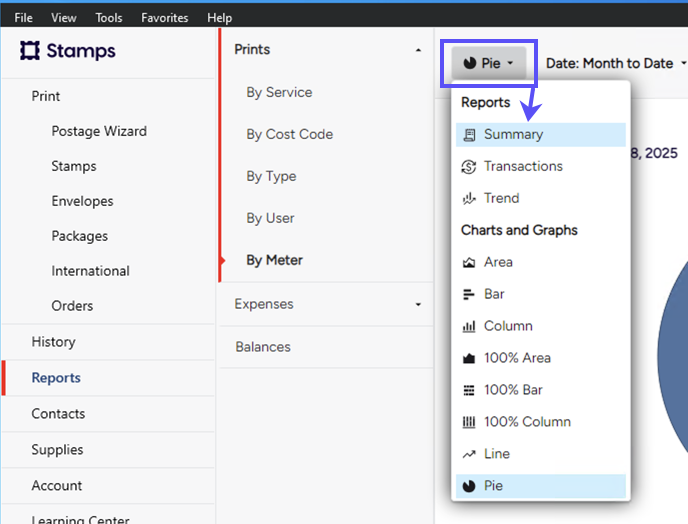Click the Line chart icon
688x524 pixels.
pos(469,454)
